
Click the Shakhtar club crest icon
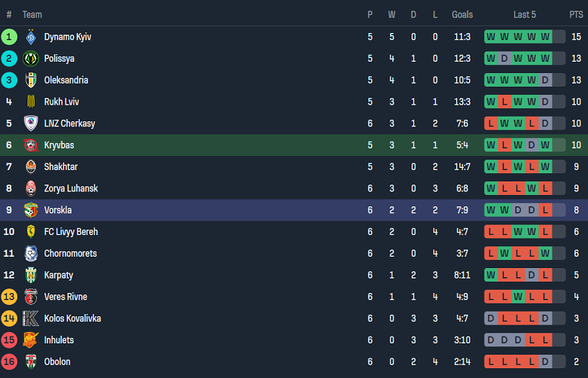(31, 167)
